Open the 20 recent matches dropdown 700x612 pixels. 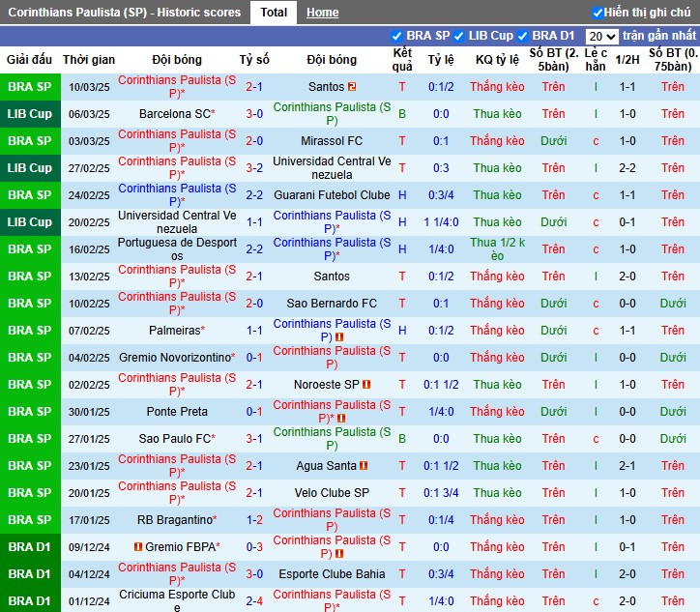pos(601,36)
